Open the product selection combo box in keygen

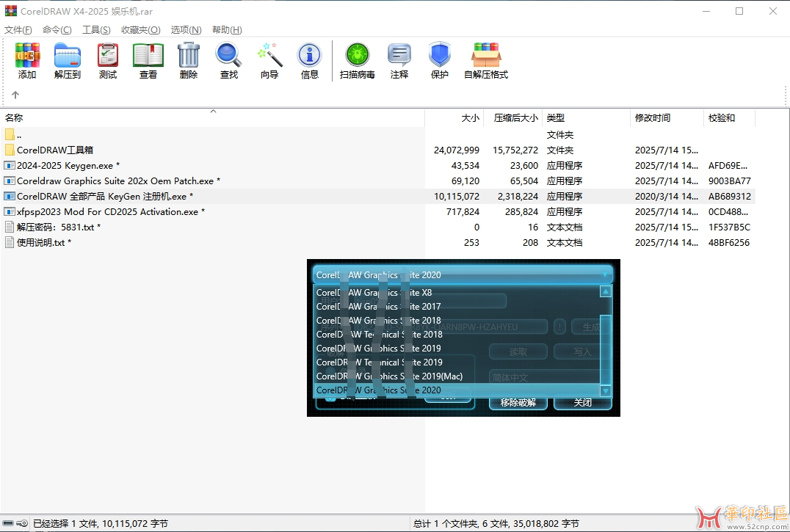point(463,275)
